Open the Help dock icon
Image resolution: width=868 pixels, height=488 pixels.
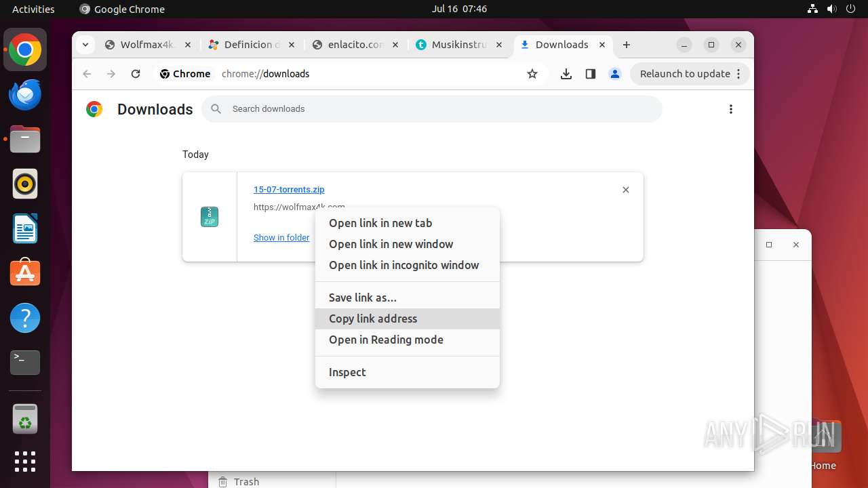[25, 318]
